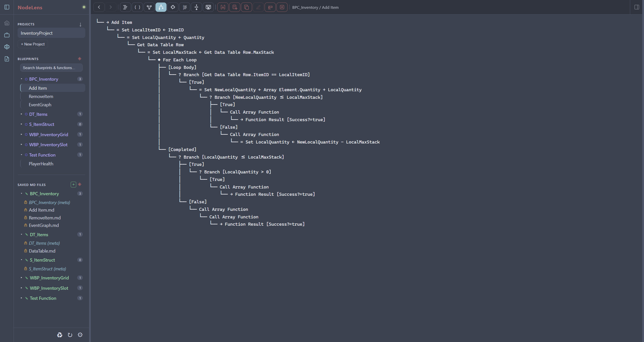Expand WBP_InventoryGrid in saved MD files
Viewport: 644px width, 342px height.
coord(21,278)
